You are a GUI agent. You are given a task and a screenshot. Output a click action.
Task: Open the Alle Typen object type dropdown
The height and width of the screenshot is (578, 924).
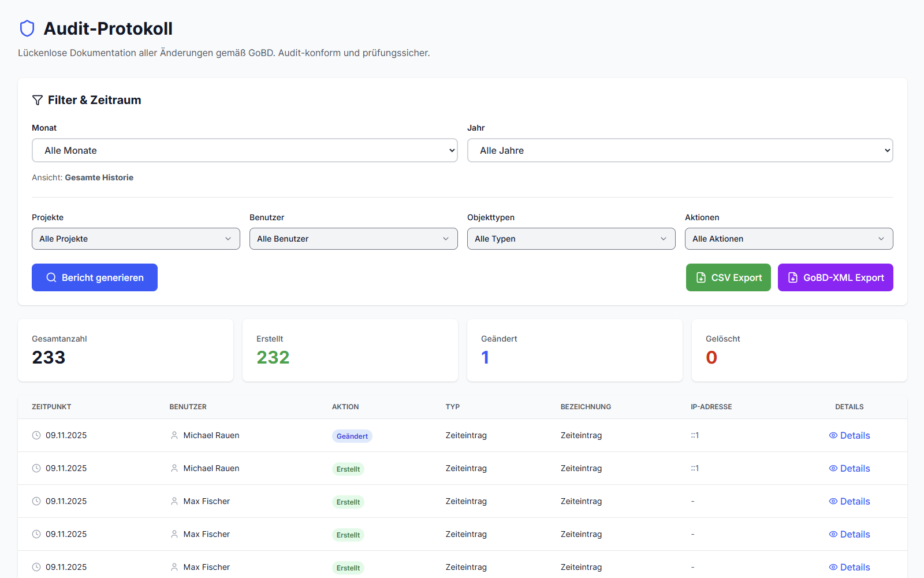tap(571, 239)
